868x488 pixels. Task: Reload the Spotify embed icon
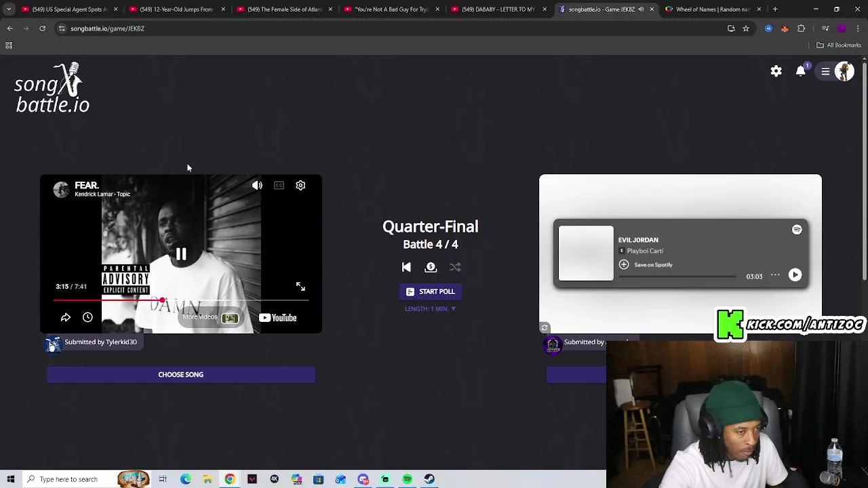544,328
